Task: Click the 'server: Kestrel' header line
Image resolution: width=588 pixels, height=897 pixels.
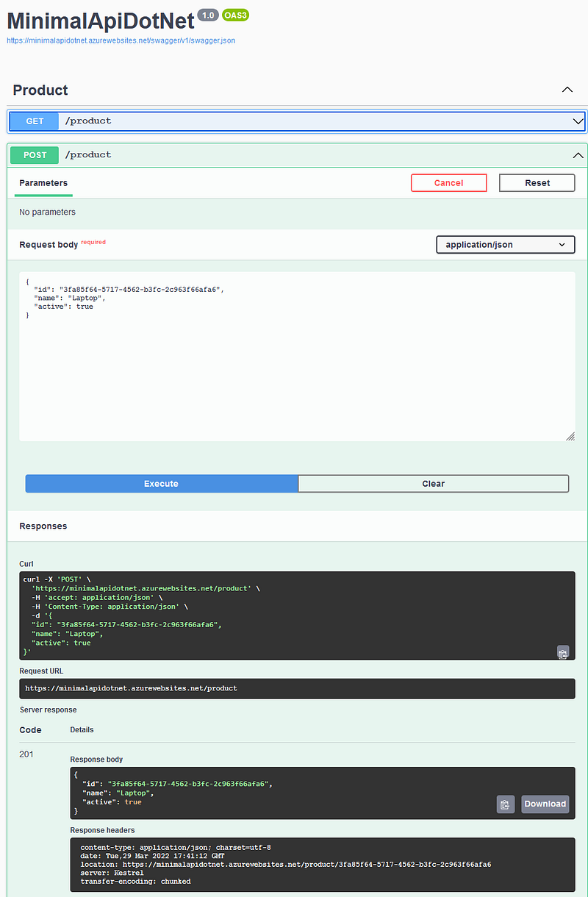Action: coord(112,873)
